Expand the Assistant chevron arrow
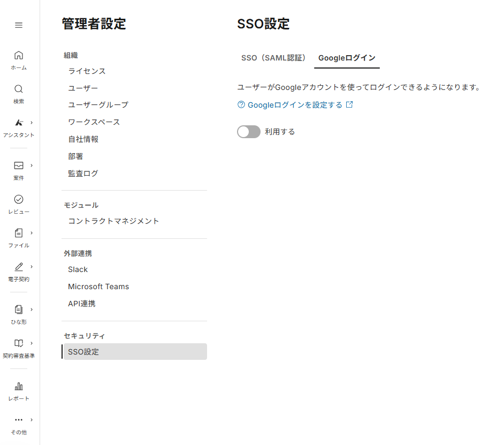Viewport: 504px width, 445px height. point(32,123)
